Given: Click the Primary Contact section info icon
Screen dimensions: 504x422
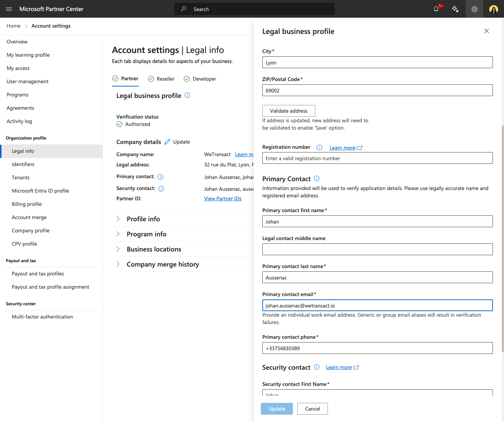Looking at the screenshot, I should point(317,179).
